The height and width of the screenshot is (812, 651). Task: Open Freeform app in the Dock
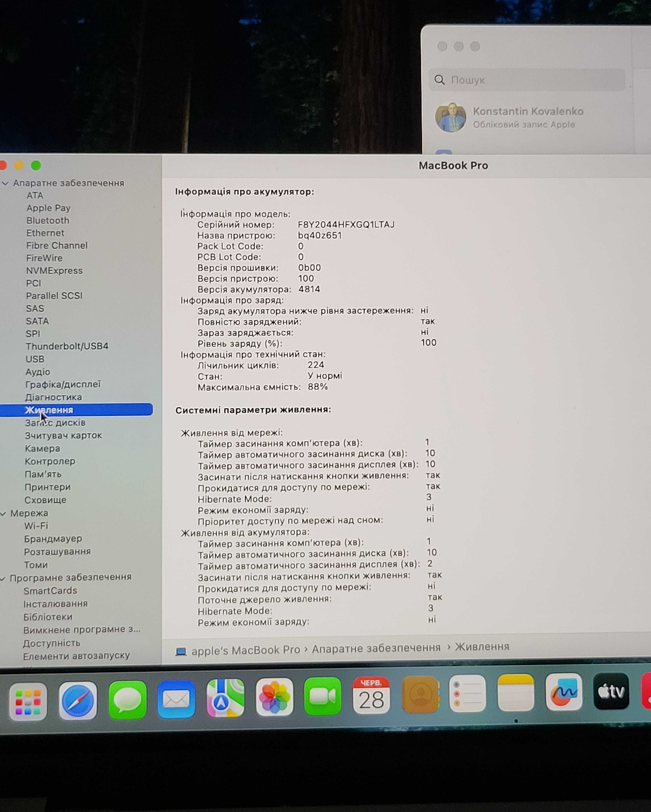click(x=564, y=692)
